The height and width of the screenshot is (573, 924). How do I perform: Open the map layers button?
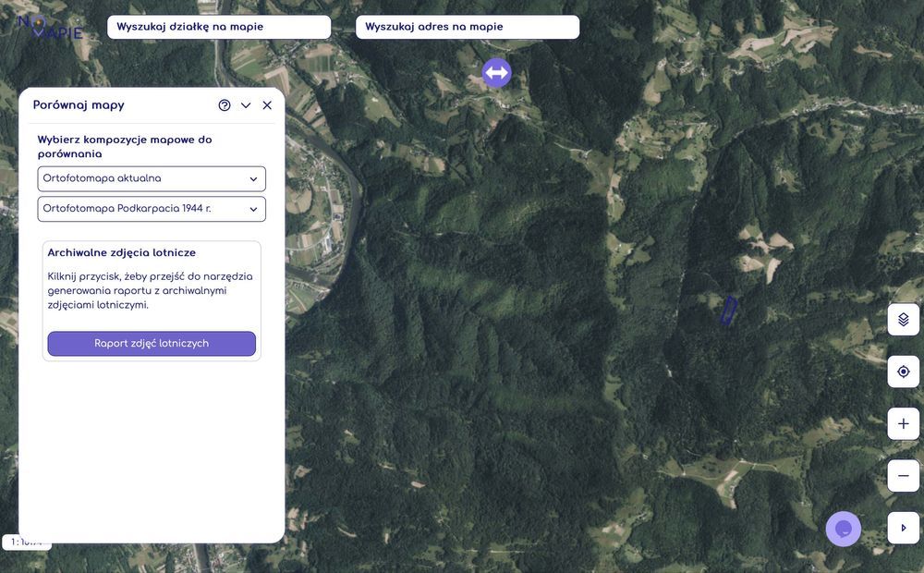click(x=904, y=320)
